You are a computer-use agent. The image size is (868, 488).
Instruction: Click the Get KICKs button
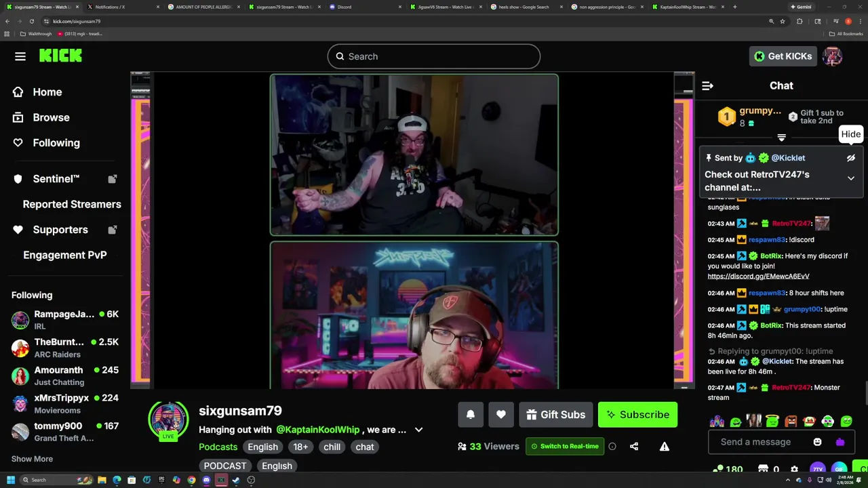click(783, 56)
